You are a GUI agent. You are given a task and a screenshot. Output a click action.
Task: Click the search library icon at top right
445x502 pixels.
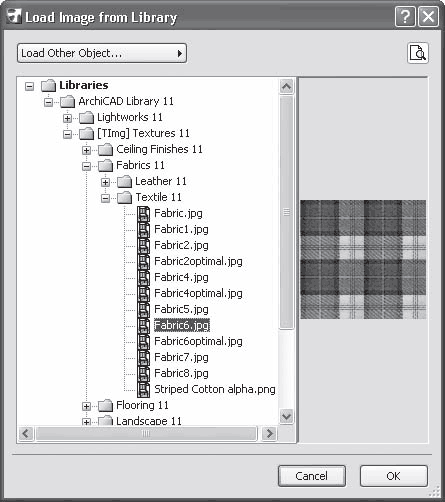tap(418, 53)
